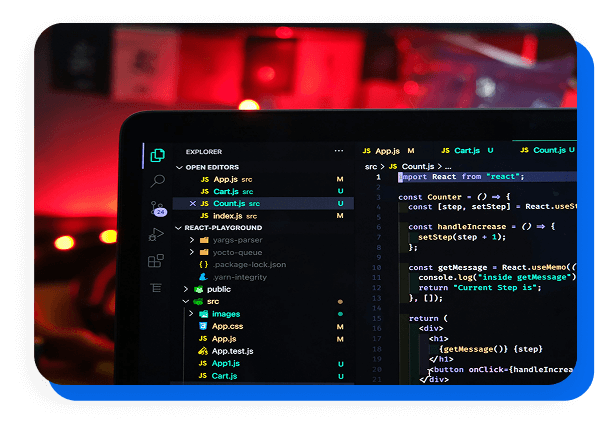This screenshot has height=431, width=612.
Task: Select the Count.js editor tab
Action: pos(547,150)
